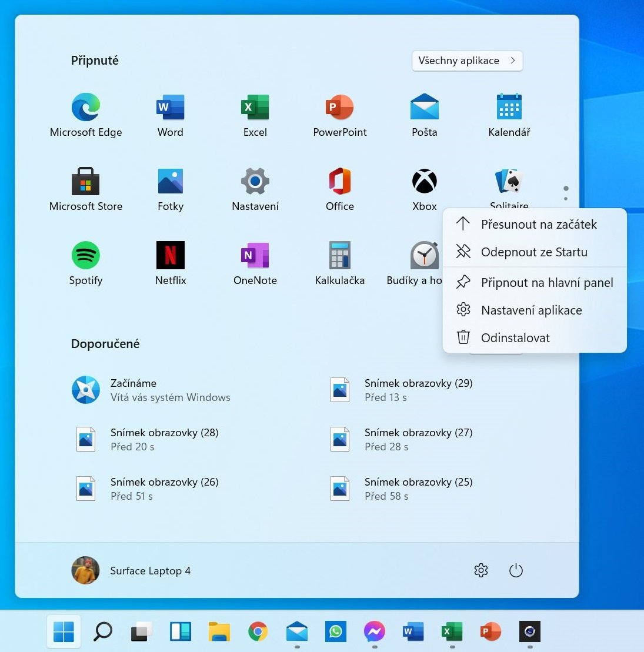
Task: Open the Všechny aplikace list
Action: point(467,61)
